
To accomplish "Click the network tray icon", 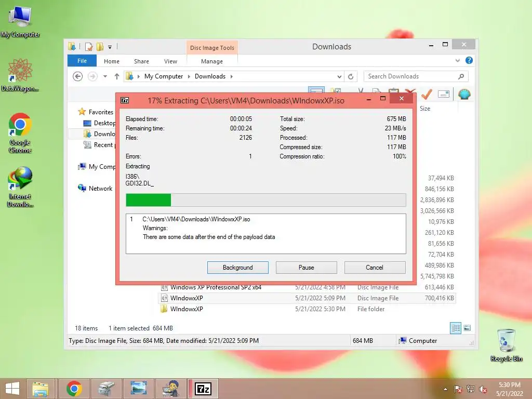I will pos(471,389).
